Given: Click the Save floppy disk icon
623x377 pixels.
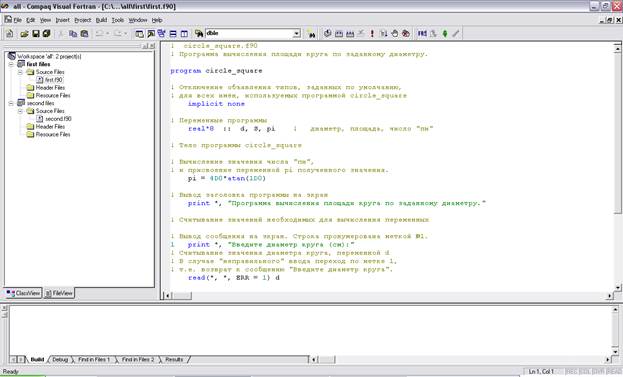Looking at the screenshot, I should [x=36, y=34].
